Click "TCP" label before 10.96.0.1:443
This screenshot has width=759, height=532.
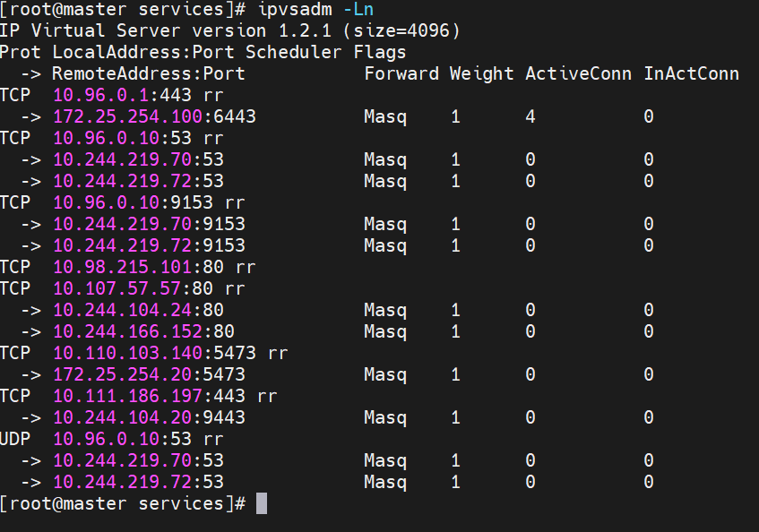pos(15,95)
